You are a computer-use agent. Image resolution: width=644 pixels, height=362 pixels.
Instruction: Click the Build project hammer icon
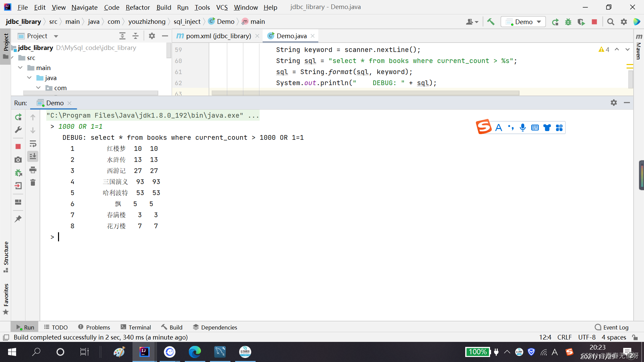tap(491, 22)
